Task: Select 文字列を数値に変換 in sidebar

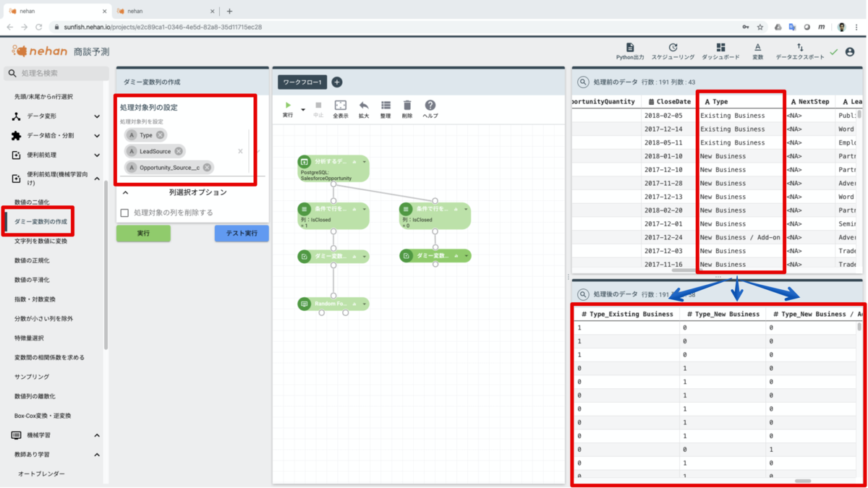Action: [x=41, y=241]
